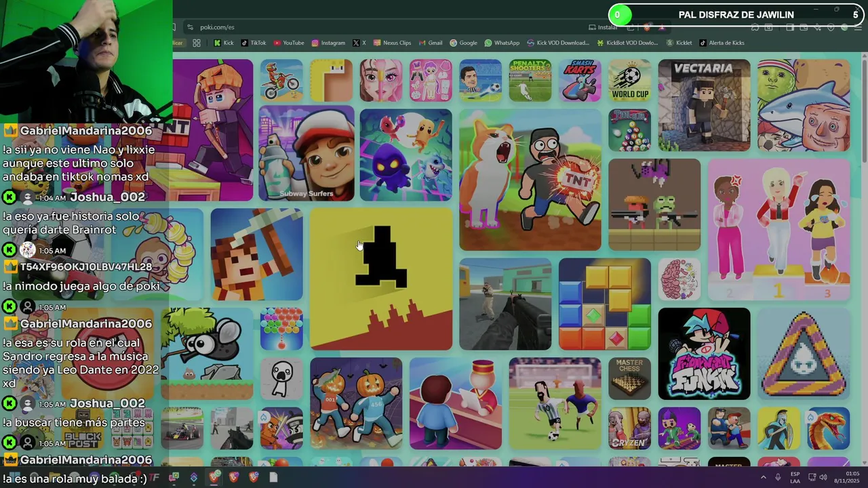Open the bubble shooter game thumbnail

(281, 329)
